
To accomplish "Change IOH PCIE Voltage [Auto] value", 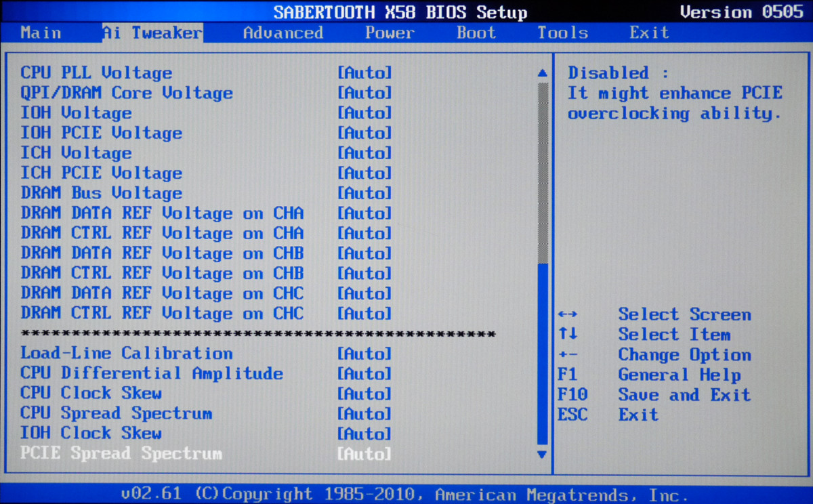I will point(364,133).
